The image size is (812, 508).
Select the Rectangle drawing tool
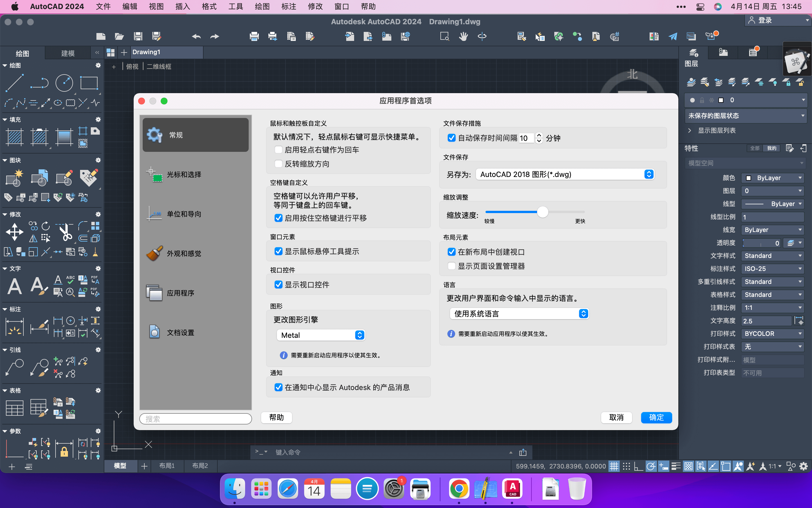[89, 83]
